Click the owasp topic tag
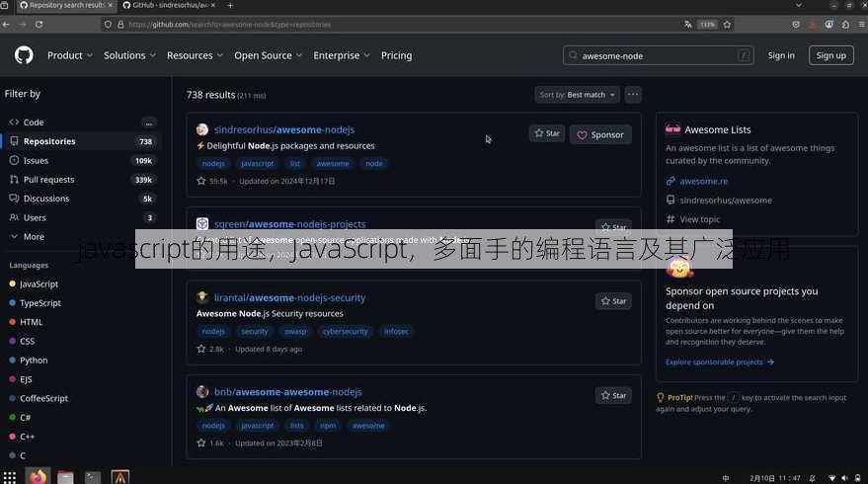The width and height of the screenshot is (868, 484). point(295,331)
